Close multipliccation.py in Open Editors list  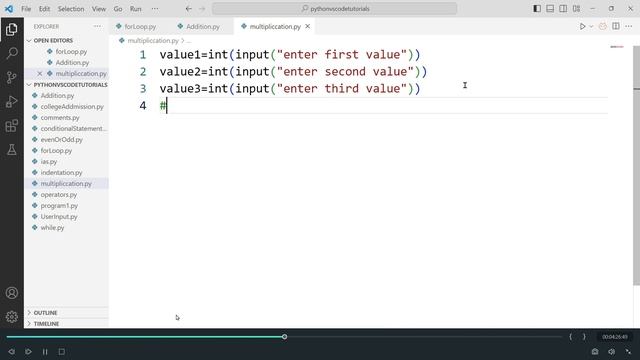pos(40,73)
